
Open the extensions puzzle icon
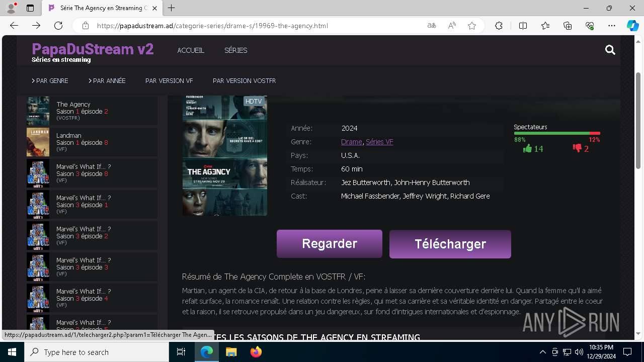click(x=499, y=26)
